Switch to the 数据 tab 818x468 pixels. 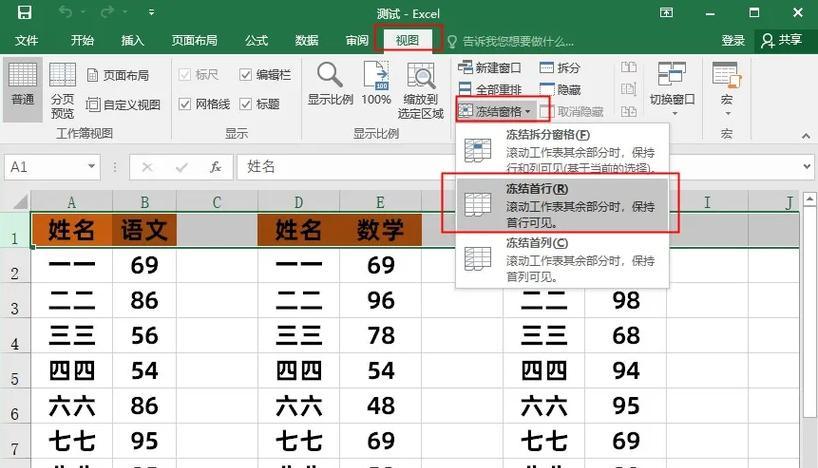[x=306, y=40]
